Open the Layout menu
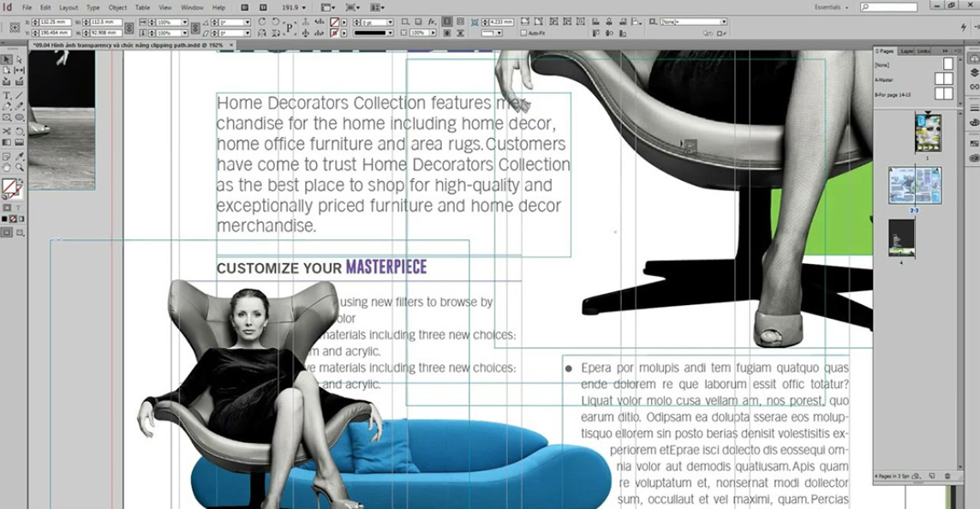This screenshot has width=980, height=509. click(69, 8)
